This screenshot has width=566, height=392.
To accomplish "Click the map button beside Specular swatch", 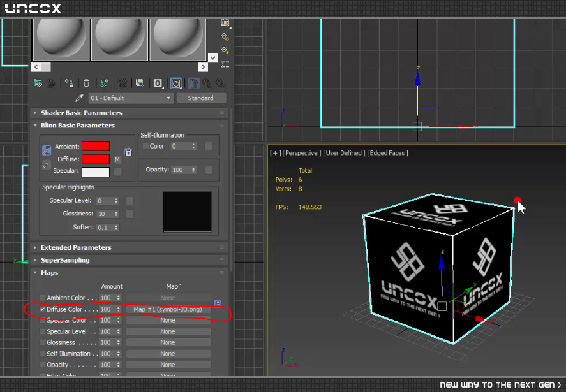I will coord(117,171).
